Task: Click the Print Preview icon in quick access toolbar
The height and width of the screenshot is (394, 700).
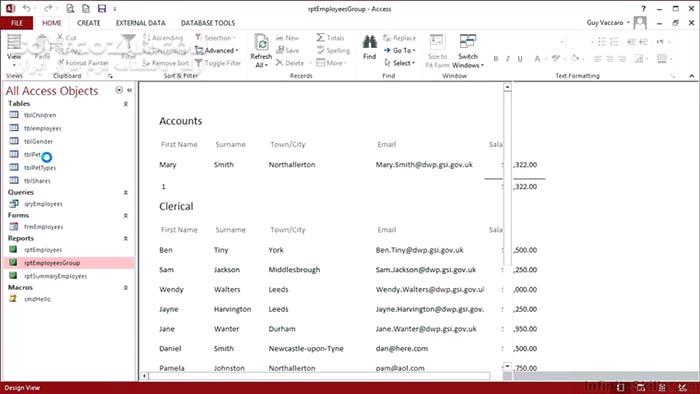Action: point(70,8)
